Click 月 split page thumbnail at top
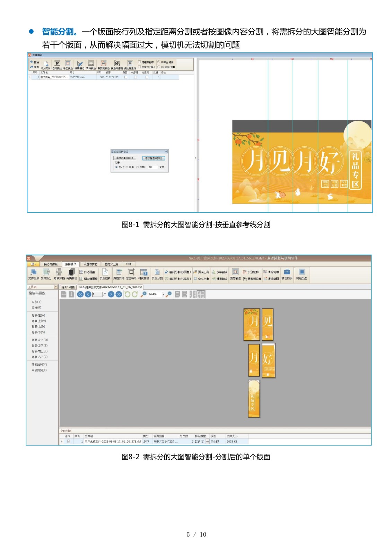The width and height of the screenshot is (392, 555). [x=252, y=324]
